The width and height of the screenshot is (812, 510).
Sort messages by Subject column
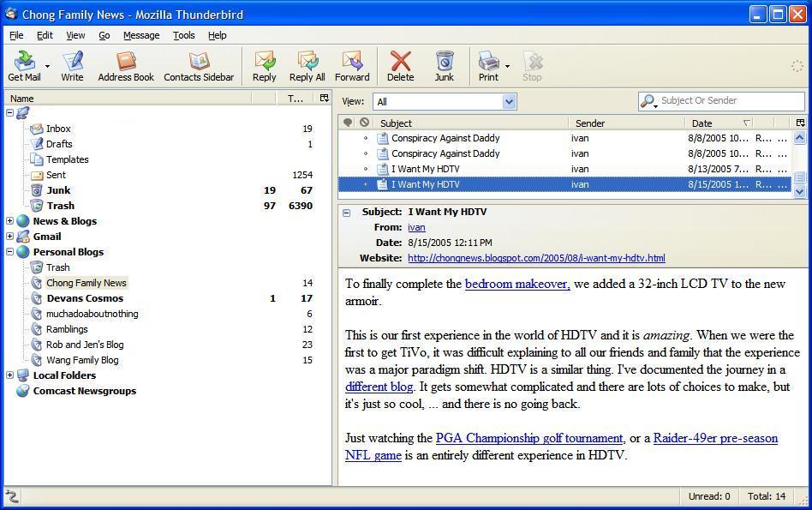pyautogui.click(x=471, y=123)
